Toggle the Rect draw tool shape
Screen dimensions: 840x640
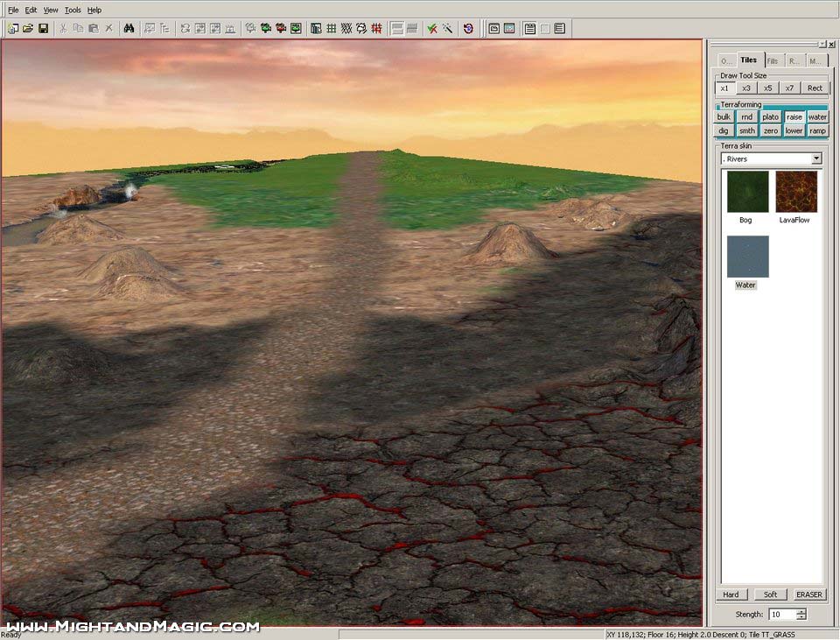pos(815,88)
